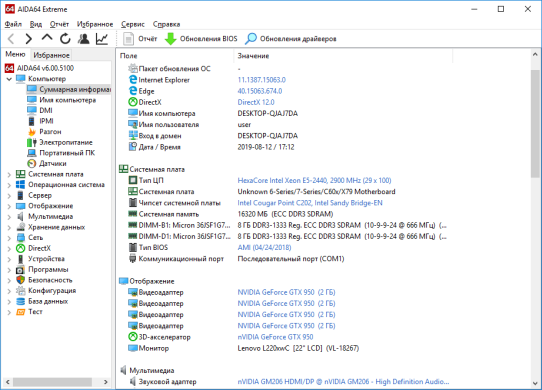Switch to the Меню tab

pos(15,54)
